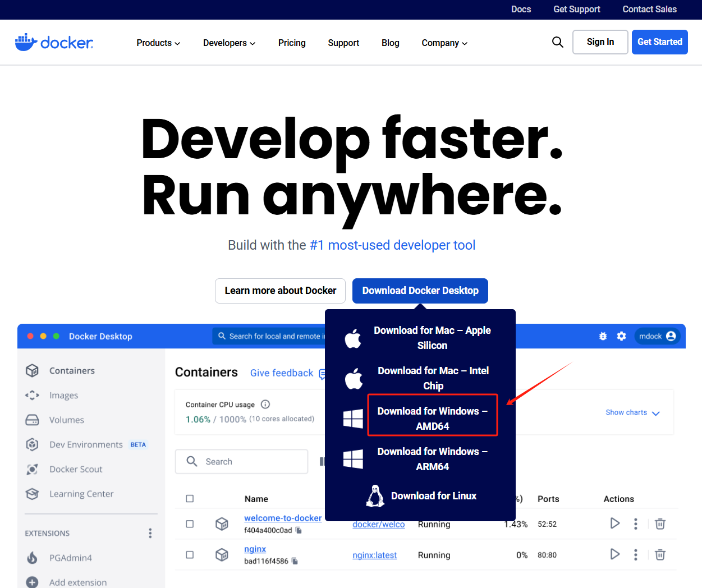Image resolution: width=702 pixels, height=588 pixels.
Task: Open the site search magnifier icon
Action: [558, 42]
